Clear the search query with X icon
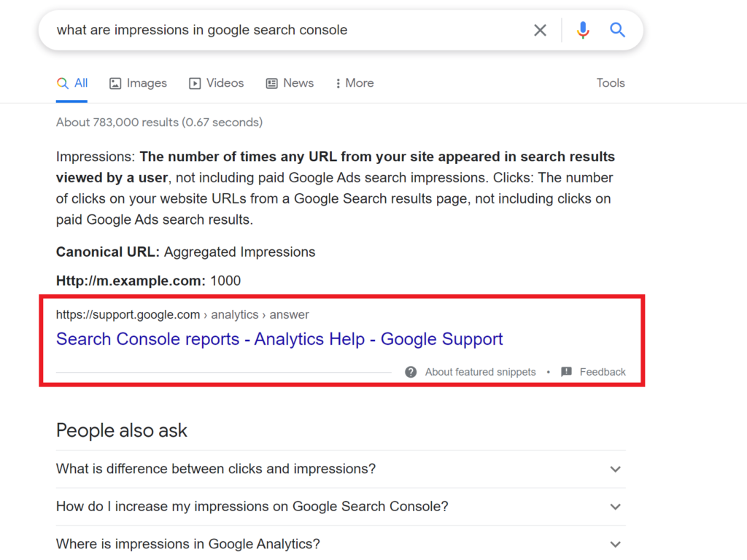Image resolution: width=747 pixels, height=560 pixels. (540, 31)
